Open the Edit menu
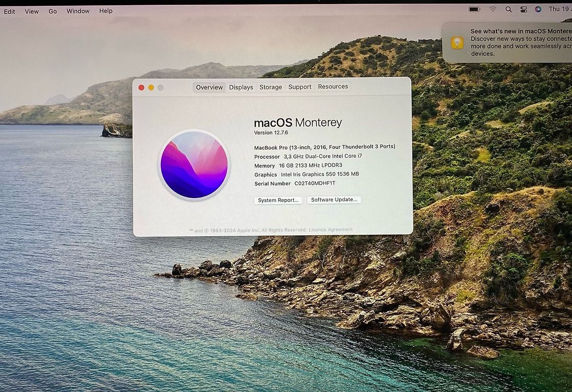Image resolution: width=572 pixels, height=392 pixels. pos(10,12)
